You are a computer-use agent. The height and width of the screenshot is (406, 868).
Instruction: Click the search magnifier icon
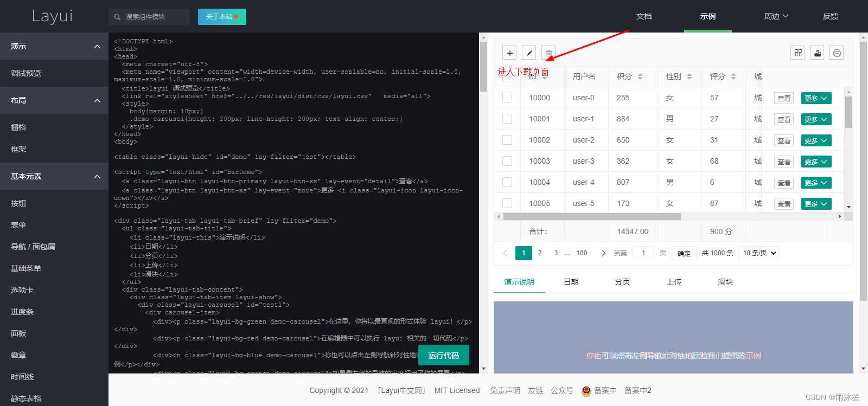(x=117, y=17)
